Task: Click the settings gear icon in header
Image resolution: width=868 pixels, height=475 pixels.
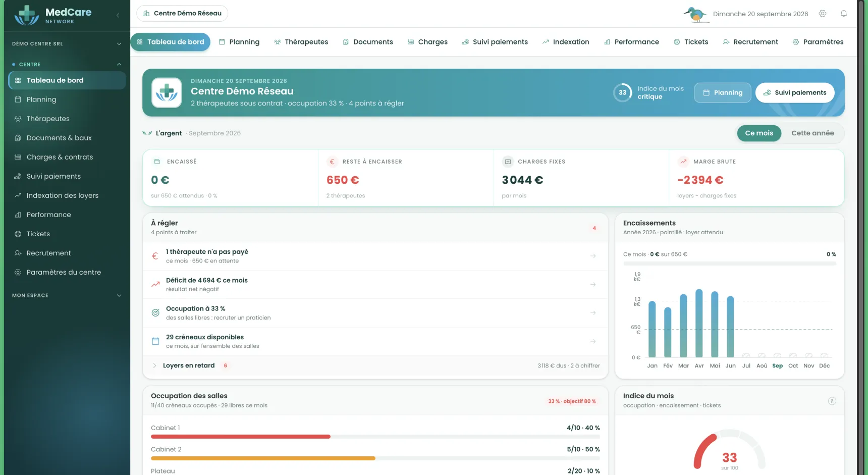Action: (823, 14)
